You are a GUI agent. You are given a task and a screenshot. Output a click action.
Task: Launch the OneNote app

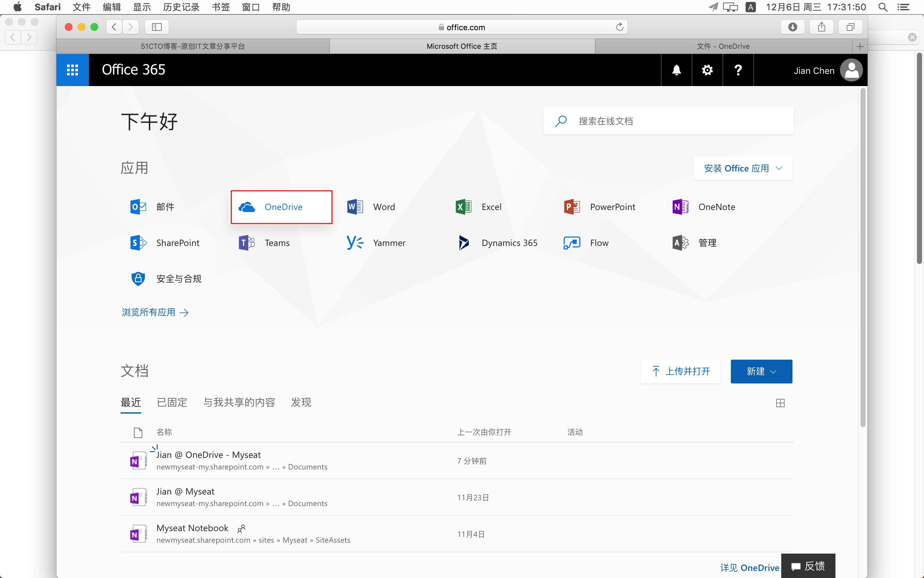pos(704,207)
